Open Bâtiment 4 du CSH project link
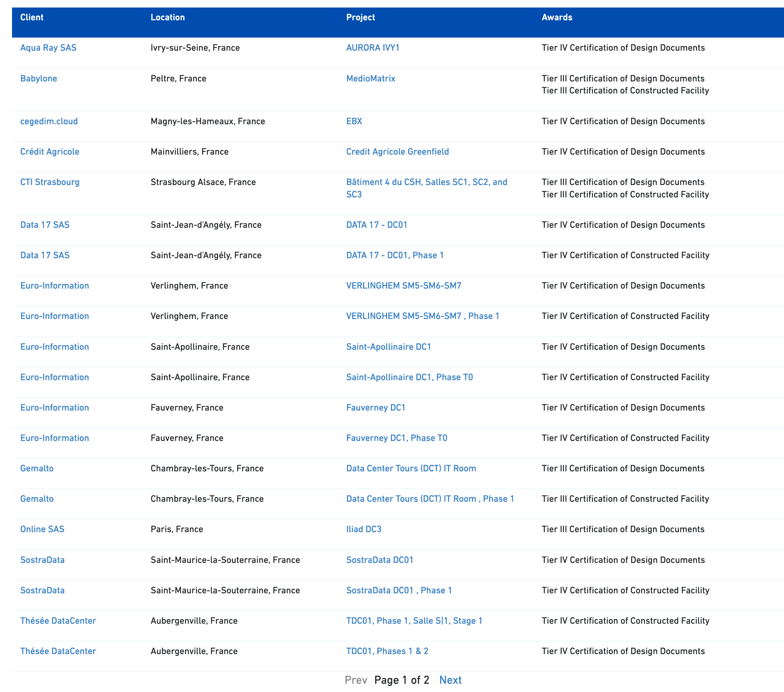 [x=426, y=182]
